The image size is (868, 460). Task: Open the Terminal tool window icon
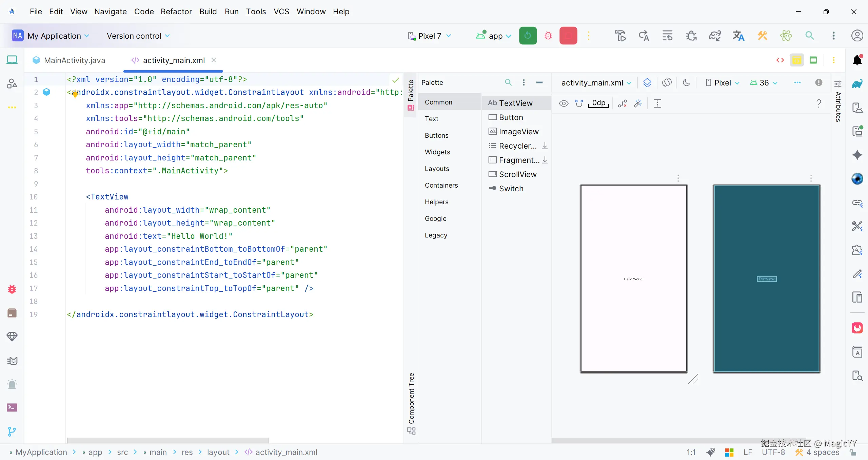[x=12, y=407]
